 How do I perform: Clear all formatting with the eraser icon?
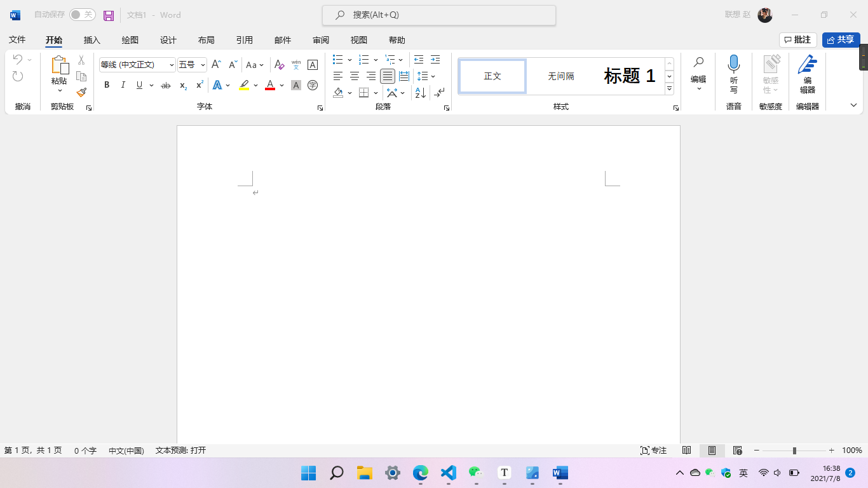pos(279,65)
